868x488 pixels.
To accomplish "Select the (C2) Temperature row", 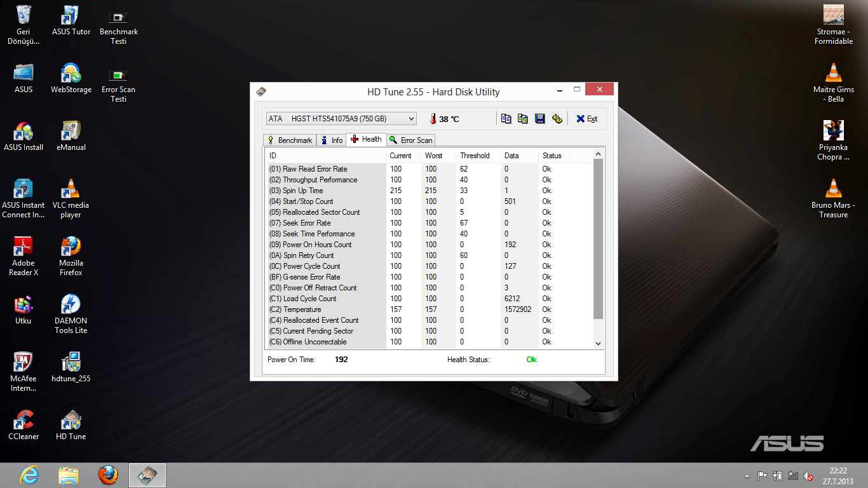I will click(x=429, y=309).
